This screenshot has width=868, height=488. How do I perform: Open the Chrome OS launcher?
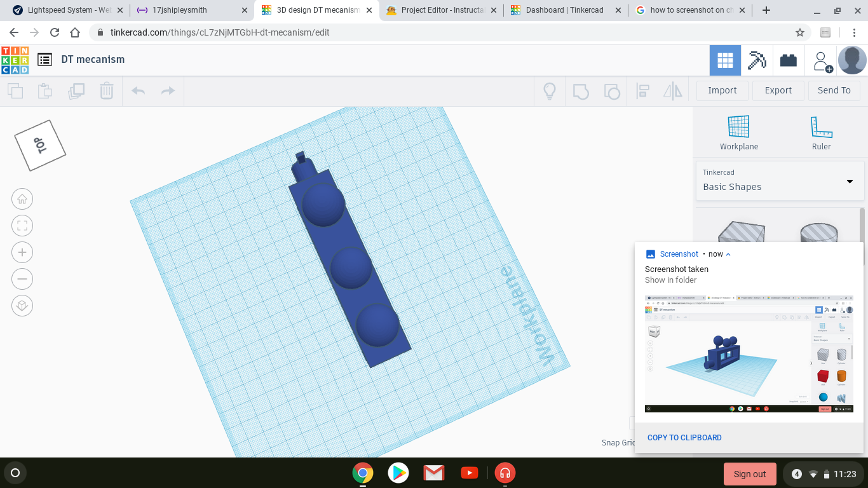(x=15, y=473)
